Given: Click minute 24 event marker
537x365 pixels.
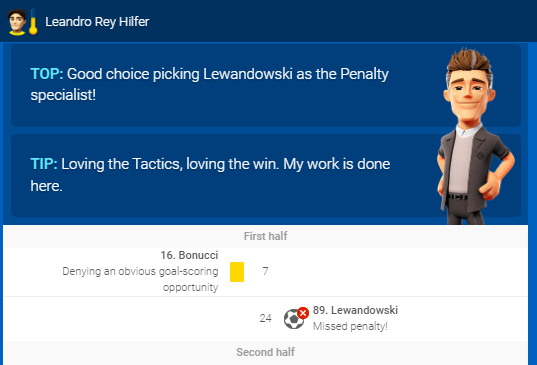Looking at the screenshot, I should (265, 318).
